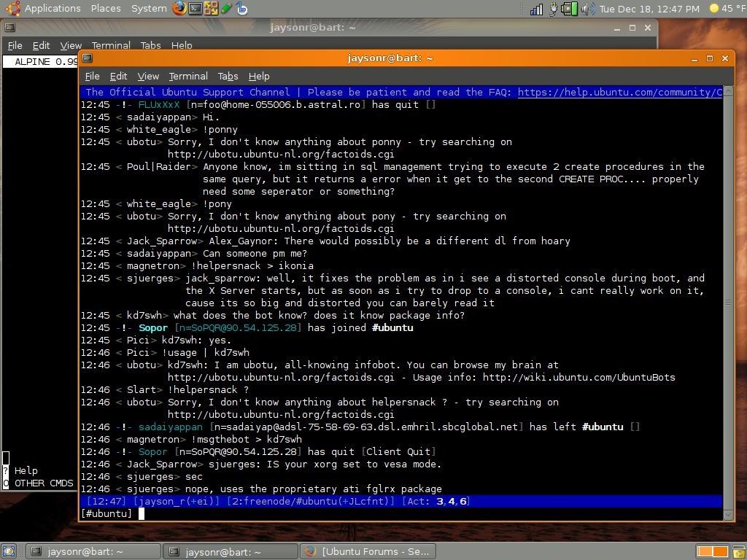Click '? Help' in Alpine window

click(x=20, y=470)
